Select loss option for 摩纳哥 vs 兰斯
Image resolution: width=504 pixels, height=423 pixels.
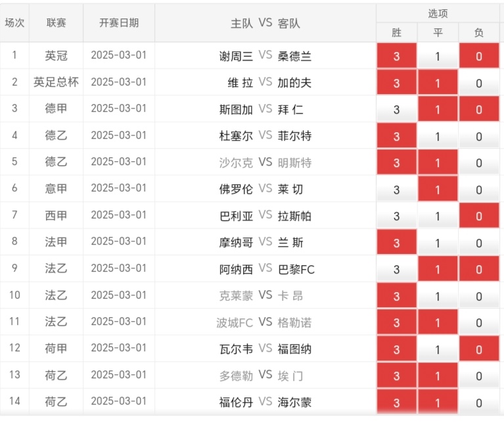coord(479,243)
